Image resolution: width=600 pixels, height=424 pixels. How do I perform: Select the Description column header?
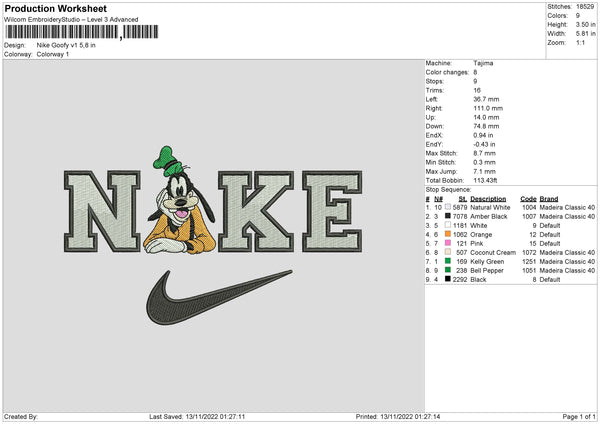click(x=488, y=199)
